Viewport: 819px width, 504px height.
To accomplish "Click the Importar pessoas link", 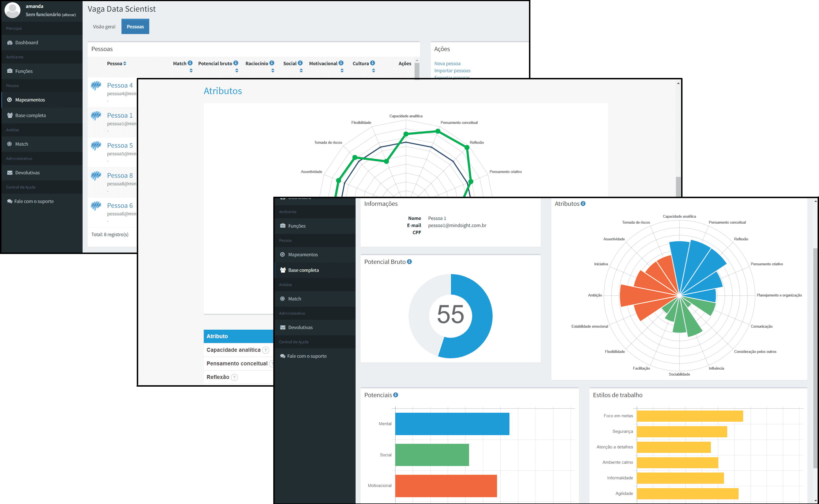I will [x=452, y=70].
